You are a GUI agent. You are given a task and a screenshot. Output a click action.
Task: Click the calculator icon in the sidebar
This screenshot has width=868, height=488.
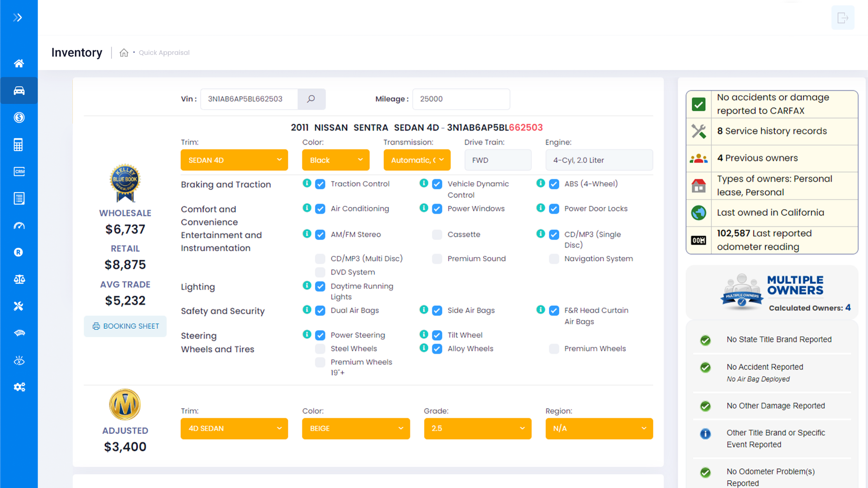[19, 144]
